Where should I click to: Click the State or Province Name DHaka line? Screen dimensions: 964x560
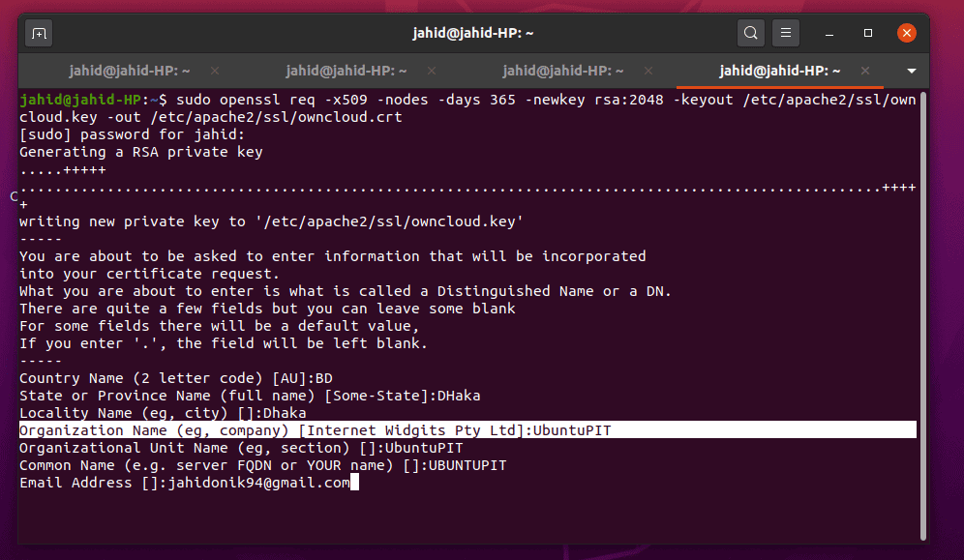250,396
